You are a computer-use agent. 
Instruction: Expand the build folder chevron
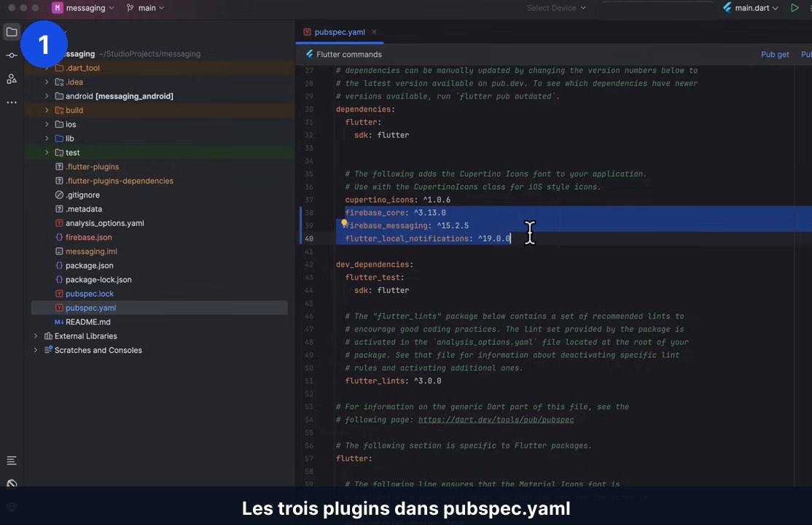pos(47,110)
